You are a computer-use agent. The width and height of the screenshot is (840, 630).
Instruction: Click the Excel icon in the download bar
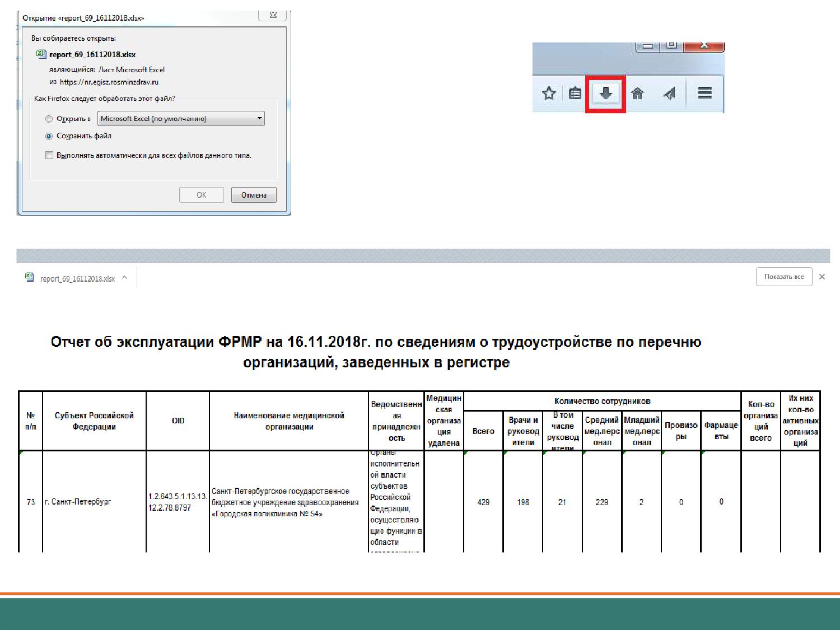coord(30,277)
